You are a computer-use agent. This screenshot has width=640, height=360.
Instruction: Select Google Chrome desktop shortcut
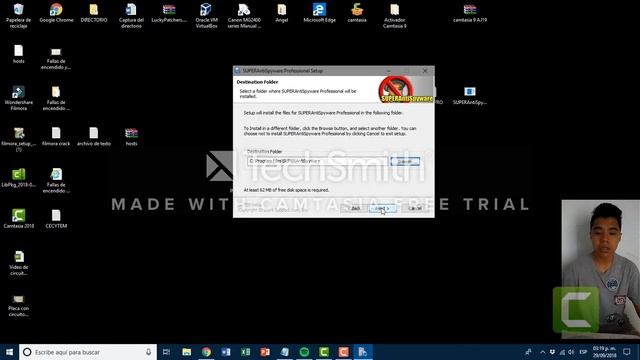56,13
